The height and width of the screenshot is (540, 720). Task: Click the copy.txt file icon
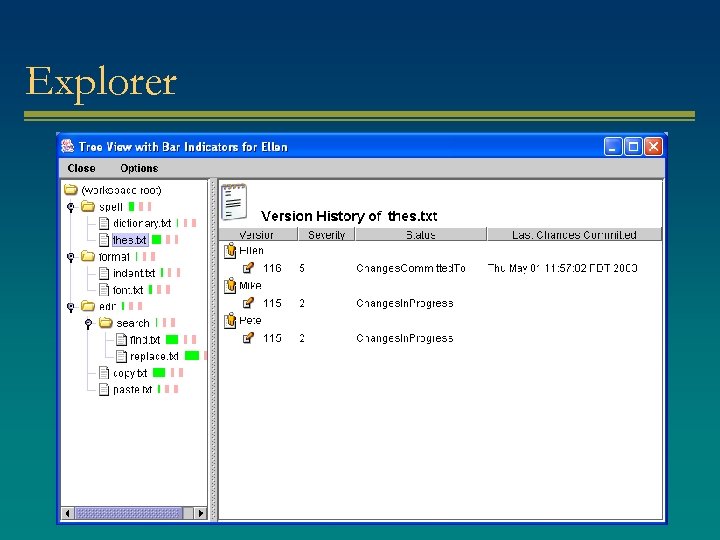(104, 373)
